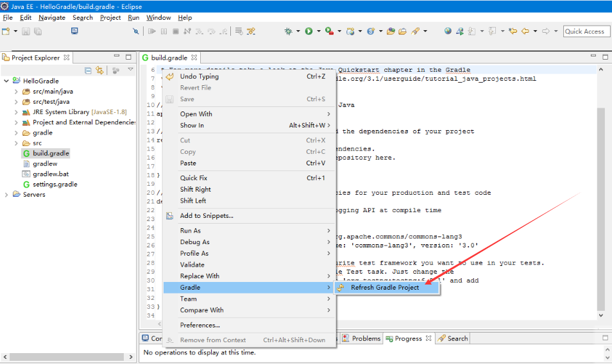Click the New wizard toolbar icon
The height and width of the screenshot is (364, 612).
6,31
